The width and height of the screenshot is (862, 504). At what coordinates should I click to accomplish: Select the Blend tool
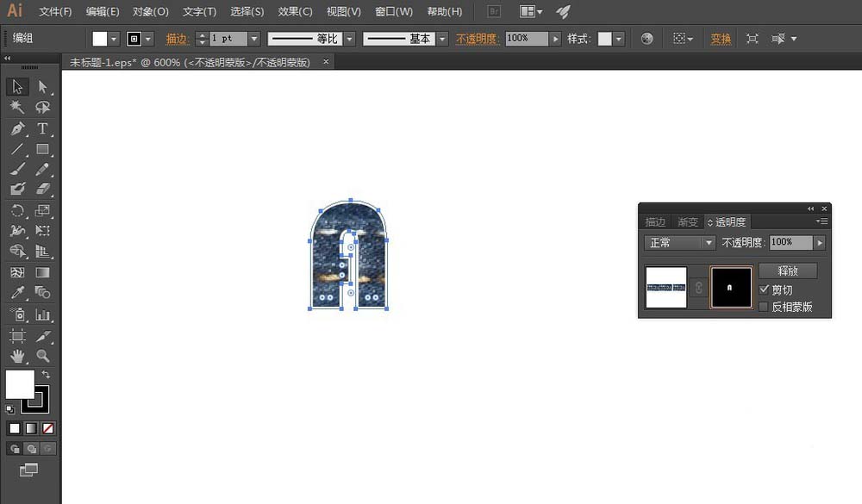click(x=42, y=292)
